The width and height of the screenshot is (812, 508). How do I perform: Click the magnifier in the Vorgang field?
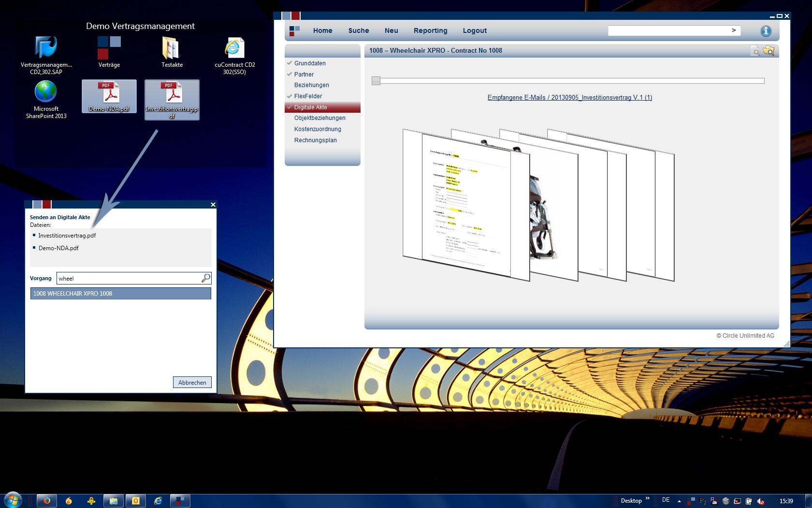click(206, 278)
